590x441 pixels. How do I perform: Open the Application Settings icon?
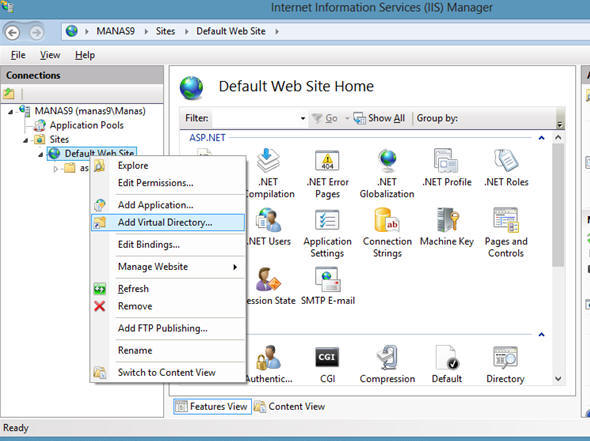[327, 233]
